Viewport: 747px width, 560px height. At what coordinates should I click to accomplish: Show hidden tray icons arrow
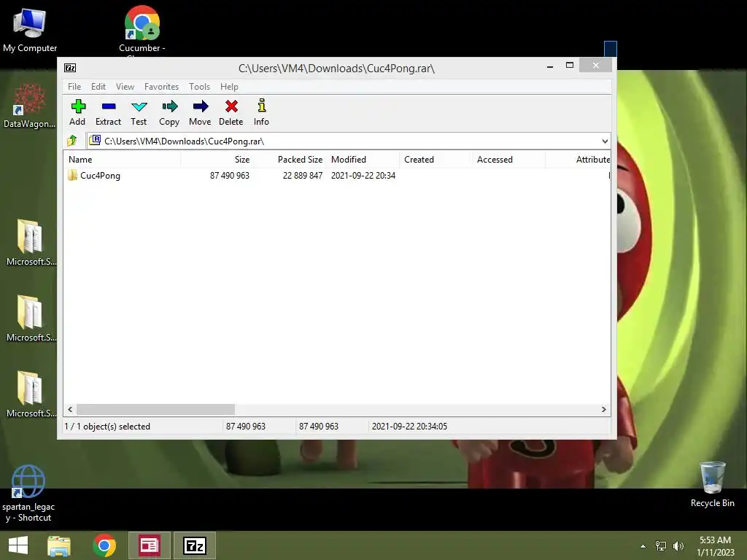[643, 546]
